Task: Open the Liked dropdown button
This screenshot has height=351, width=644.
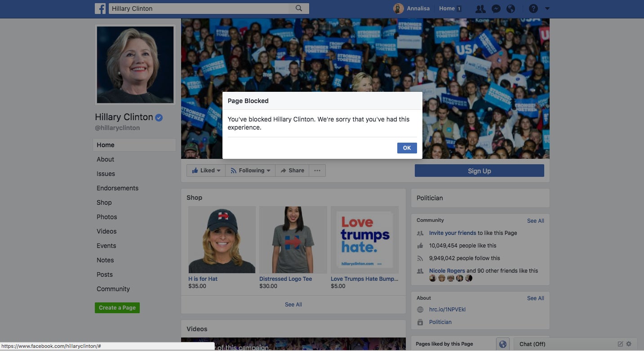Action: coord(206,171)
